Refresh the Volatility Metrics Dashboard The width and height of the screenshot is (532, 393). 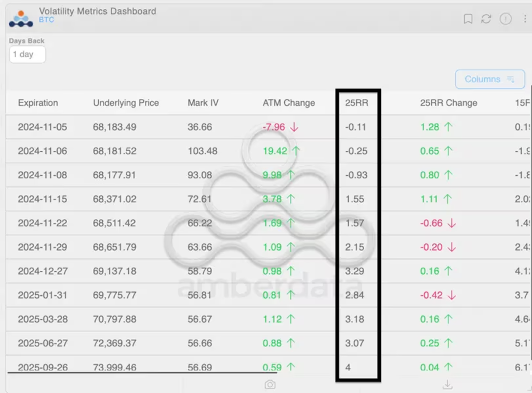coord(486,19)
